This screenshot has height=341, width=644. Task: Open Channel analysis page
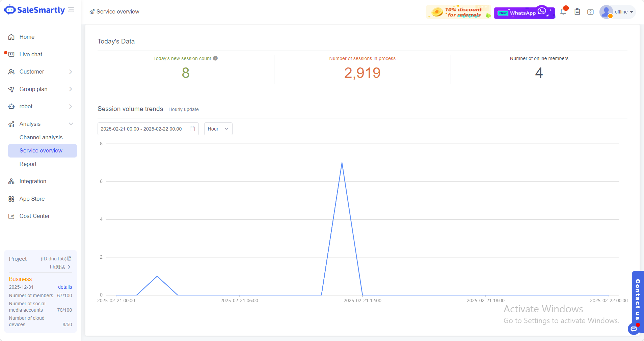coord(41,137)
